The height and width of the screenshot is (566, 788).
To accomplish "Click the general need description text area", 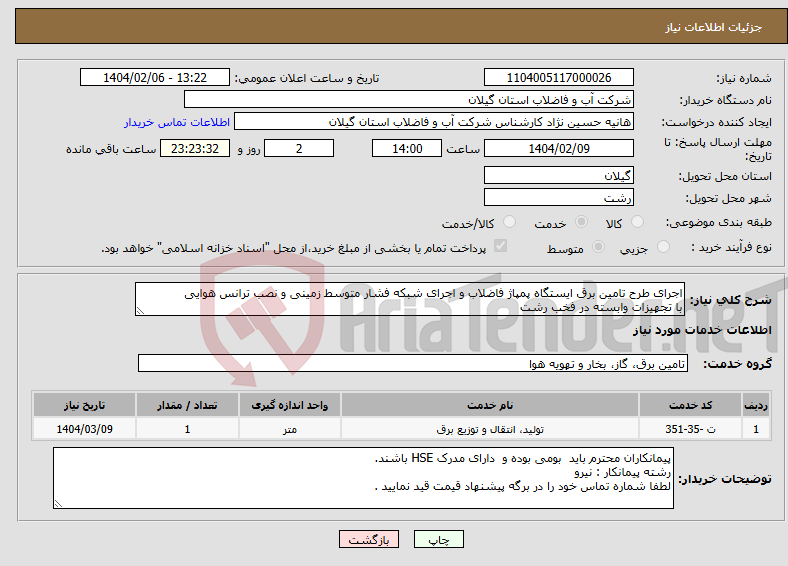I will 410,299.
